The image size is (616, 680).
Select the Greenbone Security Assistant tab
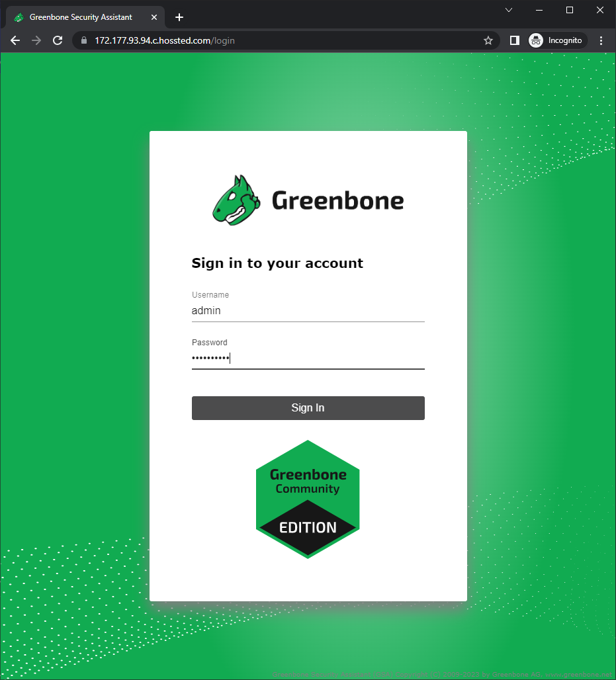(x=85, y=17)
